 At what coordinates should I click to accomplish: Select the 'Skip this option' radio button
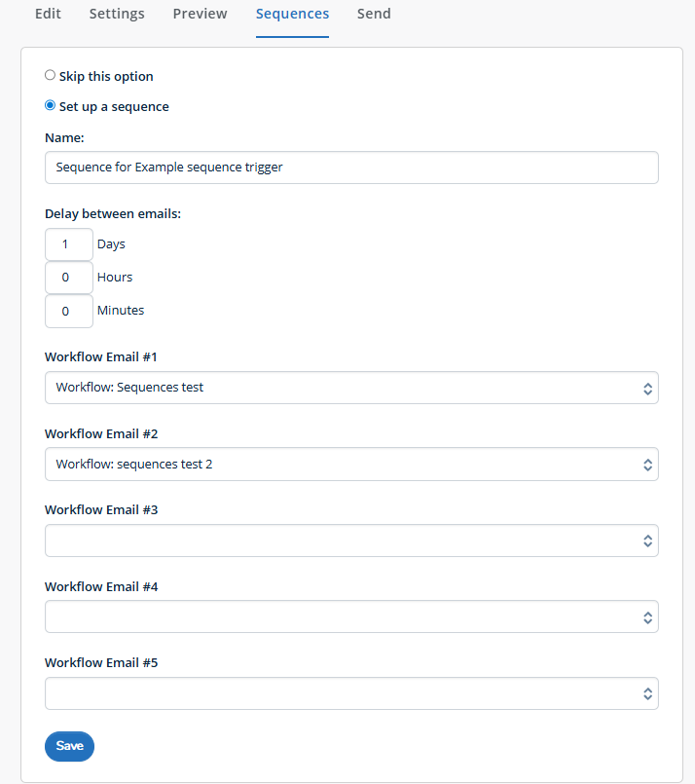point(50,75)
